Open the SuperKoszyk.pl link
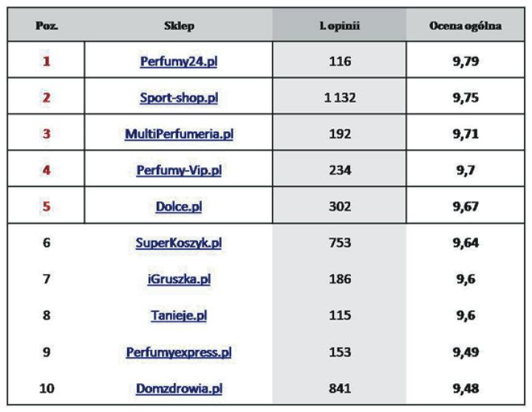Viewport: 532px width, 412px height. tap(179, 243)
